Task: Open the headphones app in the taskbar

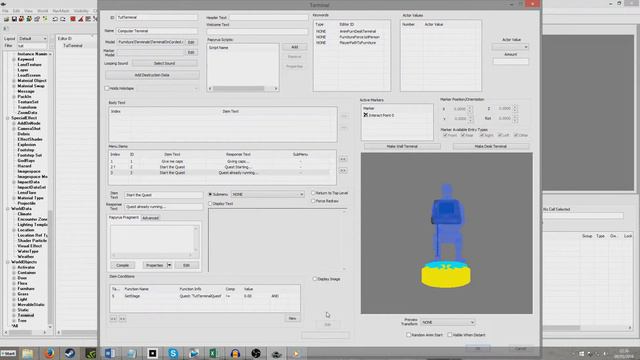Action: pos(235,353)
